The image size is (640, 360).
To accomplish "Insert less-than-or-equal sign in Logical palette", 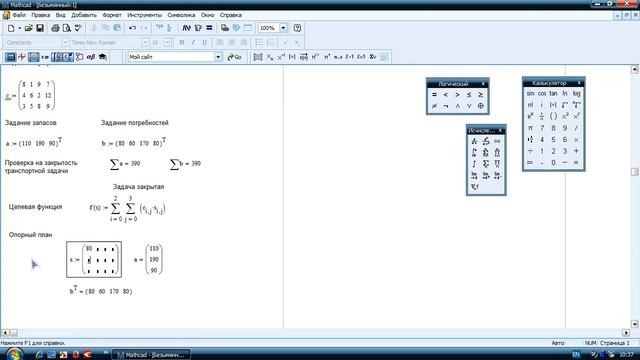I will (x=469, y=95).
